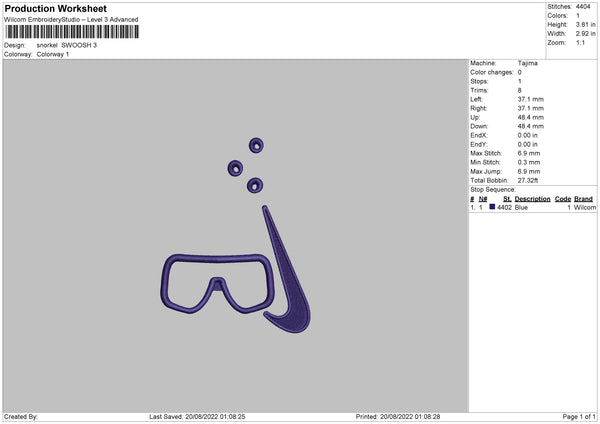Click the barcode under Production Worksheet

tap(72, 32)
